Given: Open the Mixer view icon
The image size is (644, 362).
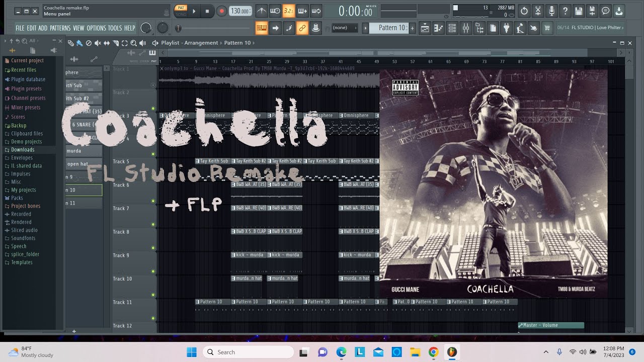Looking at the screenshot, I should click(465, 28).
